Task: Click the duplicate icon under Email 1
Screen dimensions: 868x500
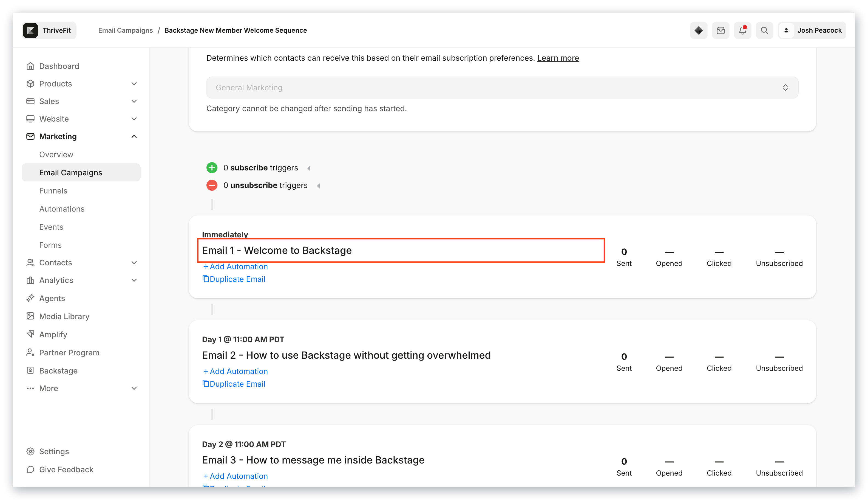Action: click(206, 279)
